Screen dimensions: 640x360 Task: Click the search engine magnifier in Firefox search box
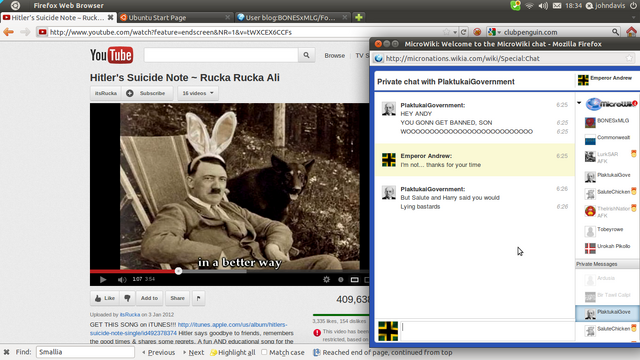point(615,32)
